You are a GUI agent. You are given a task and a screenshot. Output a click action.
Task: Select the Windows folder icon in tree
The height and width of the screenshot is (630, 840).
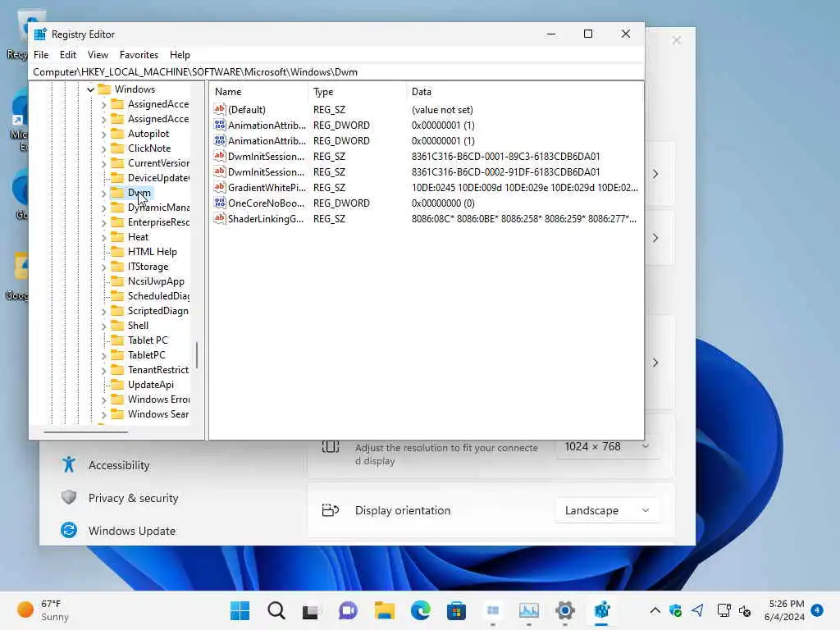click(x=104, y=89)
